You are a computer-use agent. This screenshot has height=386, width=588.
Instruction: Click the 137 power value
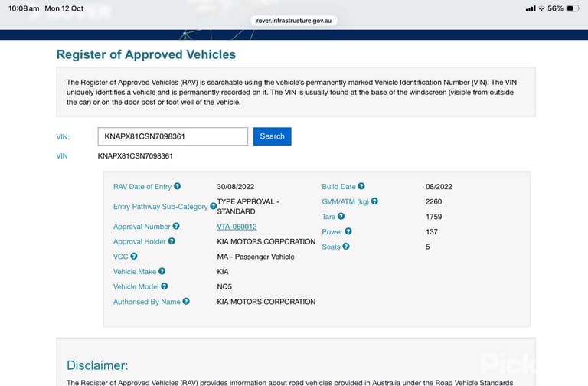432,232
